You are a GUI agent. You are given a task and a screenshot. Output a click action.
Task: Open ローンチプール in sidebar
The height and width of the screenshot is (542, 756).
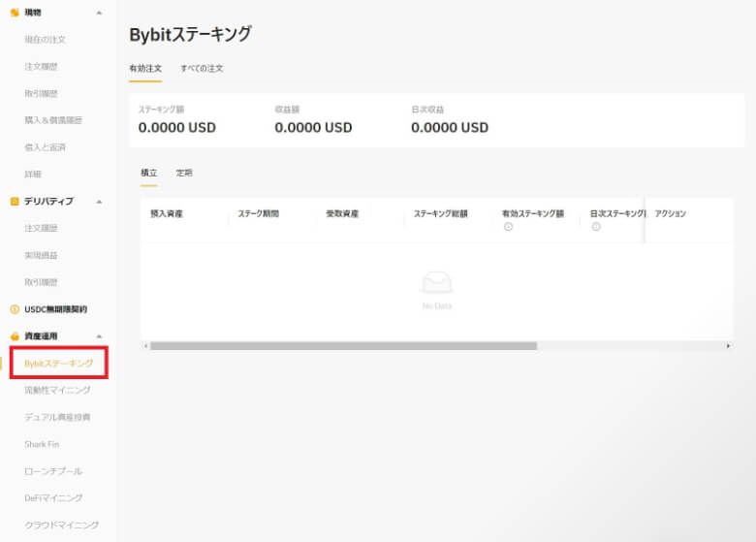53,471
